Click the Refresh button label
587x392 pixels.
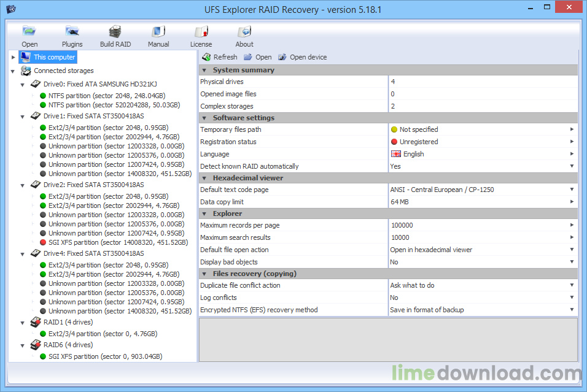(x=225, y=57)
